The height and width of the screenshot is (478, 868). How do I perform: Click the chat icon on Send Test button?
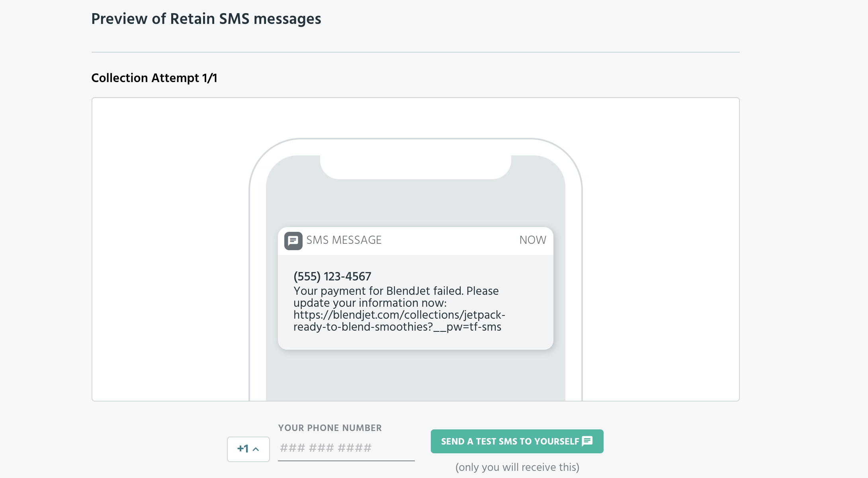click(x=587, y=441)
